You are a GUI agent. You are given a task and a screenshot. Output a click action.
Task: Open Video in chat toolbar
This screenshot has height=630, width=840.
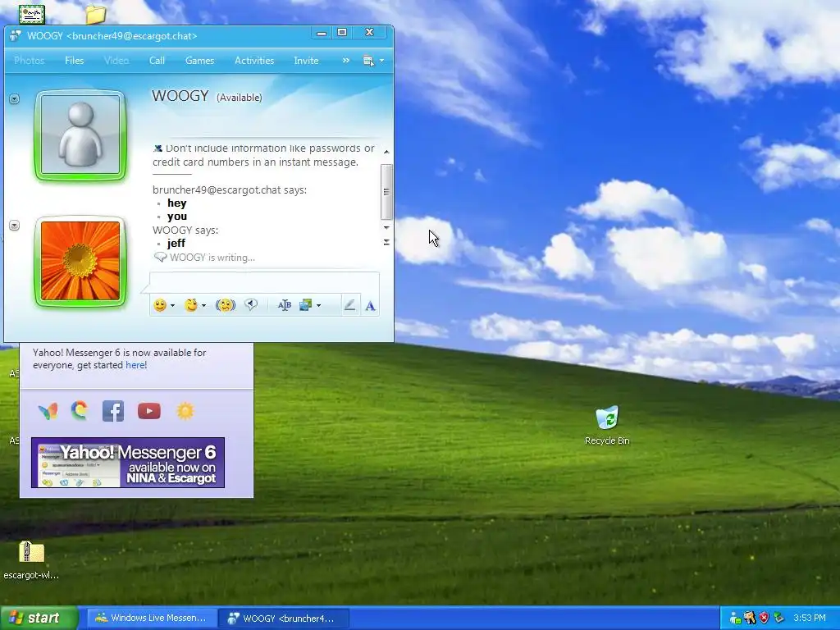click(x=116, y=61)
